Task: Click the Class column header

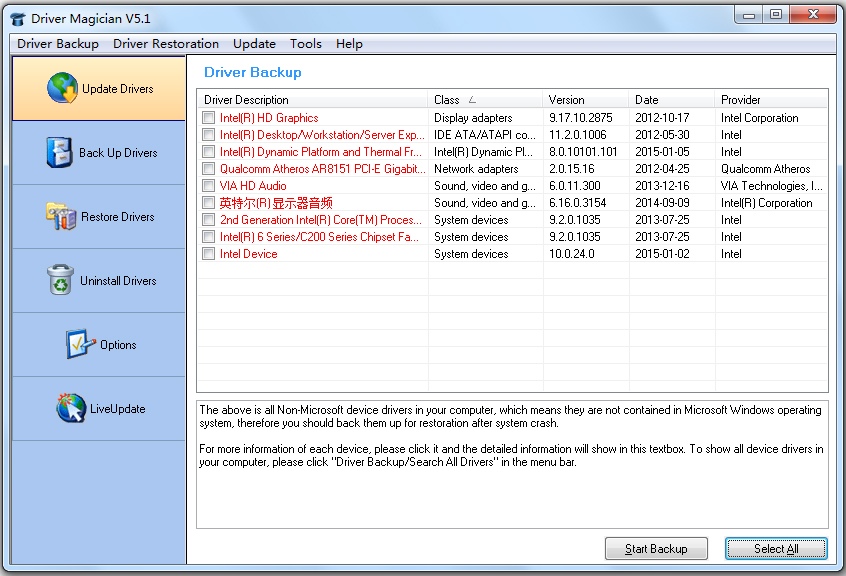Action: pyautogui.click(x=486, y=100)
